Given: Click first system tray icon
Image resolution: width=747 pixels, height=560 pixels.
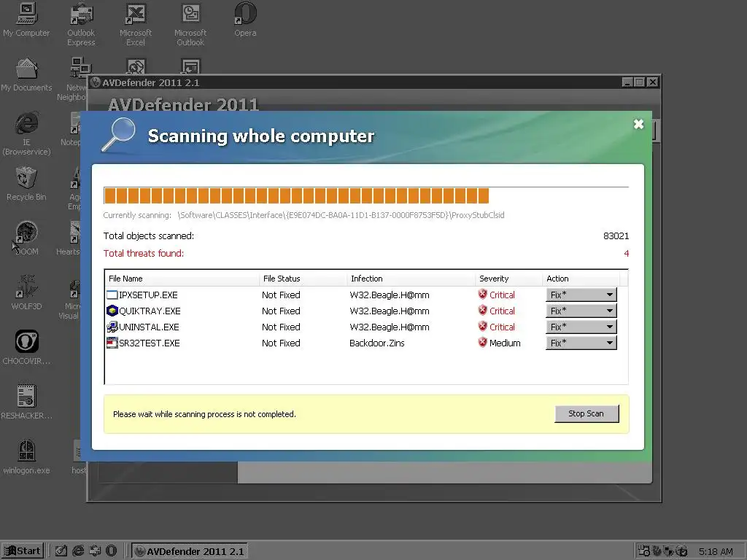Looking at the screenshot, I should pyautogui.click(x=643, y=551).
